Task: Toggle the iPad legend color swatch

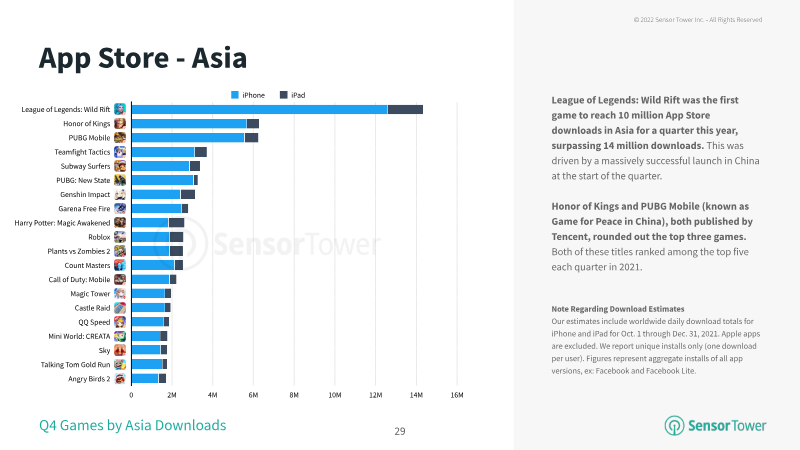Action: (x=284, y=95)
